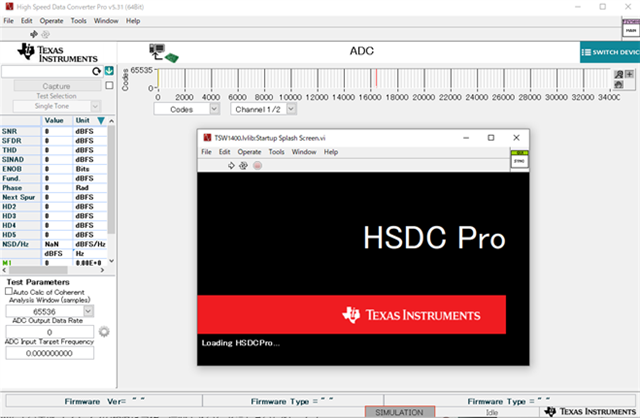Click the Idle status text
The height and width of the screenshot is (418, 640).
pyautogui.click(x=492, y=412)
